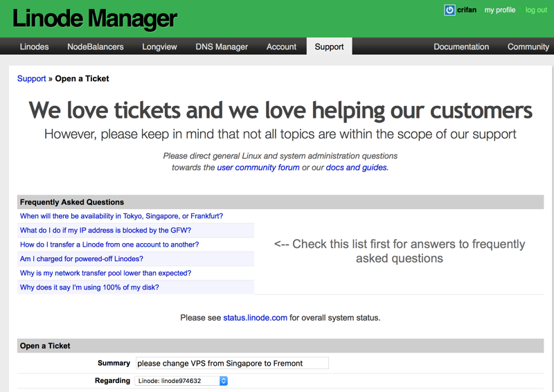Open FAQ about 100% disk usage
Screen dimensions: 554x392
[x=89, y=287]
